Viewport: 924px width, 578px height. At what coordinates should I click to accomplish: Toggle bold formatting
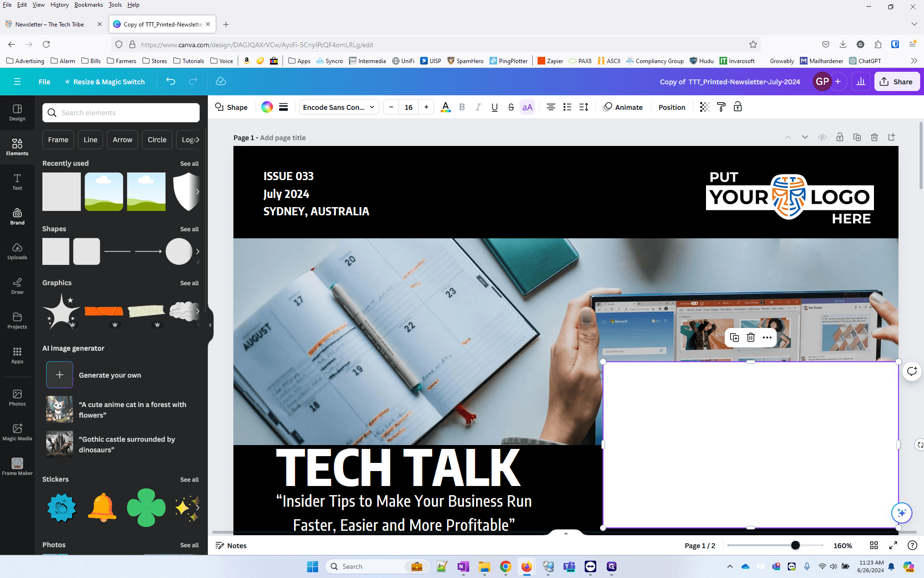462,107
